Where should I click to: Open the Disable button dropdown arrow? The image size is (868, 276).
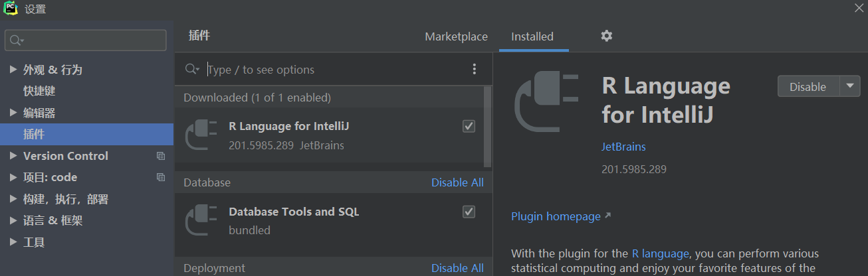pyautogui.click(x=850, y=86)
